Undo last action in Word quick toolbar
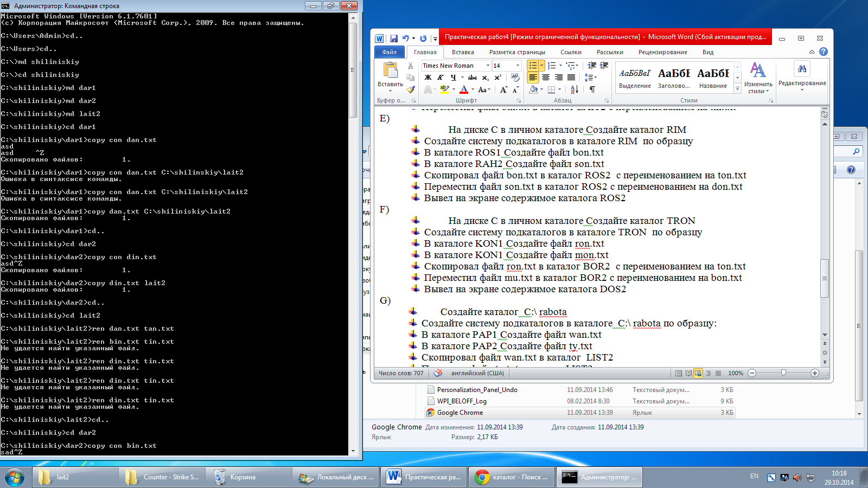Image resolution: width=868 pixels, height=488 pixels. click(405, 38)
